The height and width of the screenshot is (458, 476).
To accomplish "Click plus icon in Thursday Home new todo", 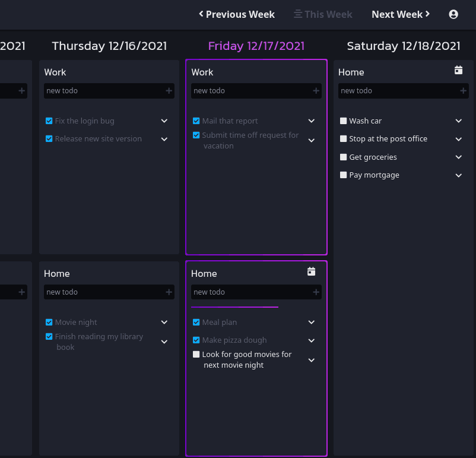I will pos(169,292).
